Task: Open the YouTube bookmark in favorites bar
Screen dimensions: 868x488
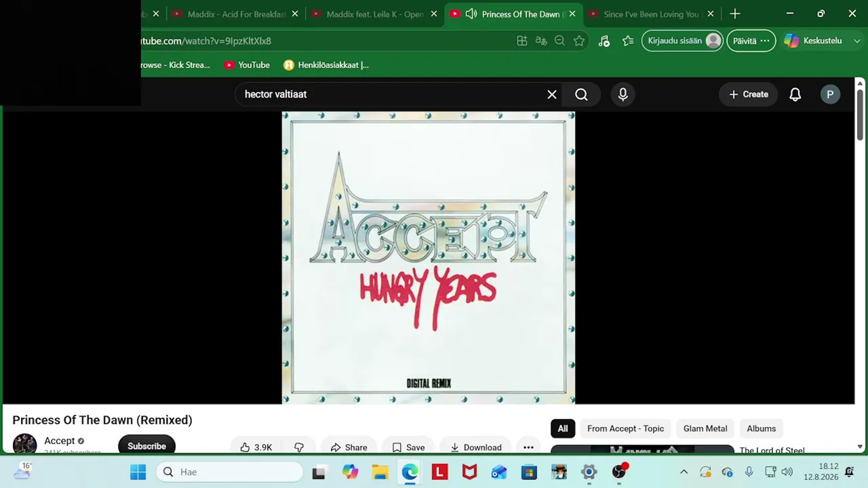Action: (247, 65)
